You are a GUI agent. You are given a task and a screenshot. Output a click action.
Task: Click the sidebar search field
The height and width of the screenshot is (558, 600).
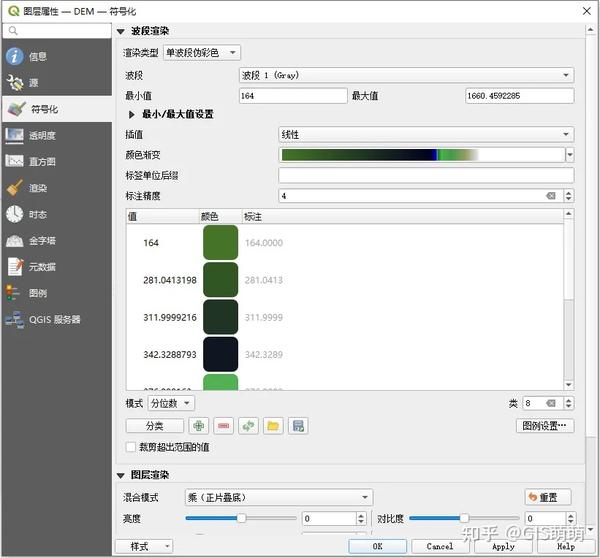[x=57, y=31]
